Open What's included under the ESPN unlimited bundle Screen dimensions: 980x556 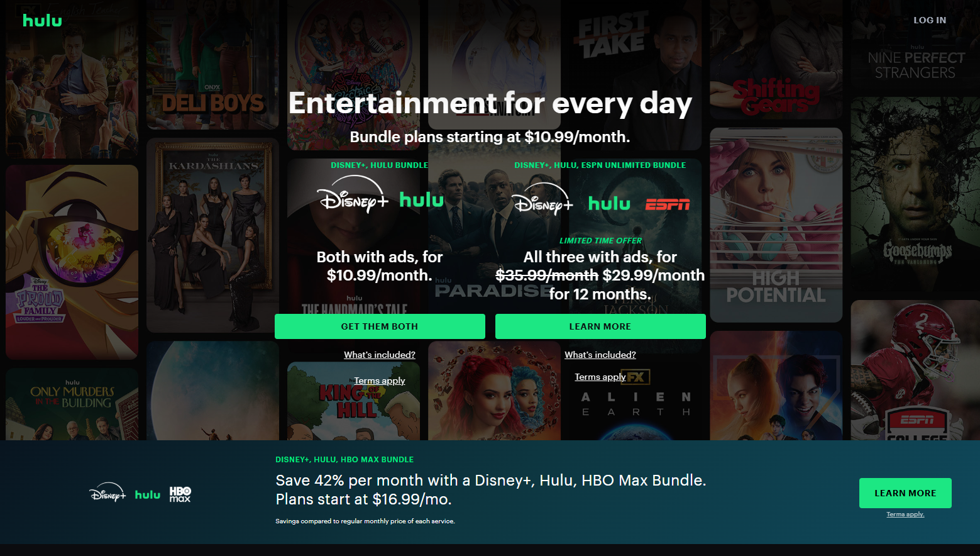click(600, 355)
